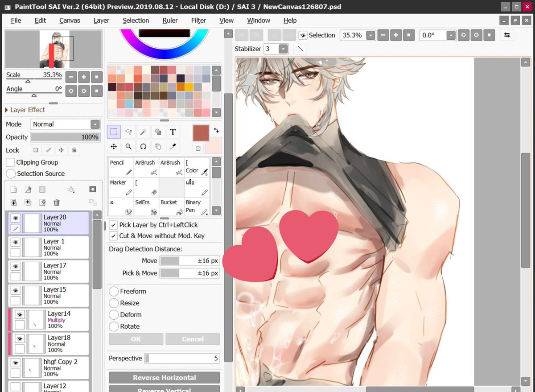Uncheck Pick Layer by Ctrl+LeftClick
This screenshot has width=535, height=392.
click(x=113, y=225)
